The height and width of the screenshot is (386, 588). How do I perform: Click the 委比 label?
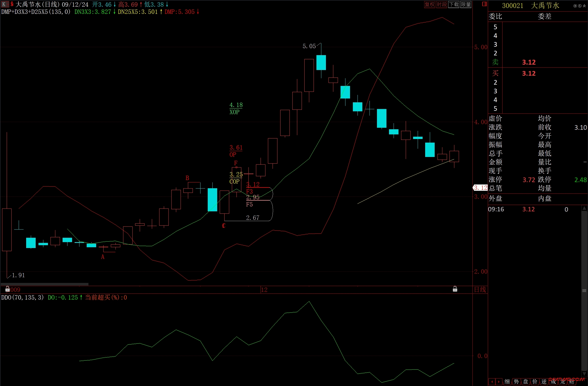click(495, 16)
